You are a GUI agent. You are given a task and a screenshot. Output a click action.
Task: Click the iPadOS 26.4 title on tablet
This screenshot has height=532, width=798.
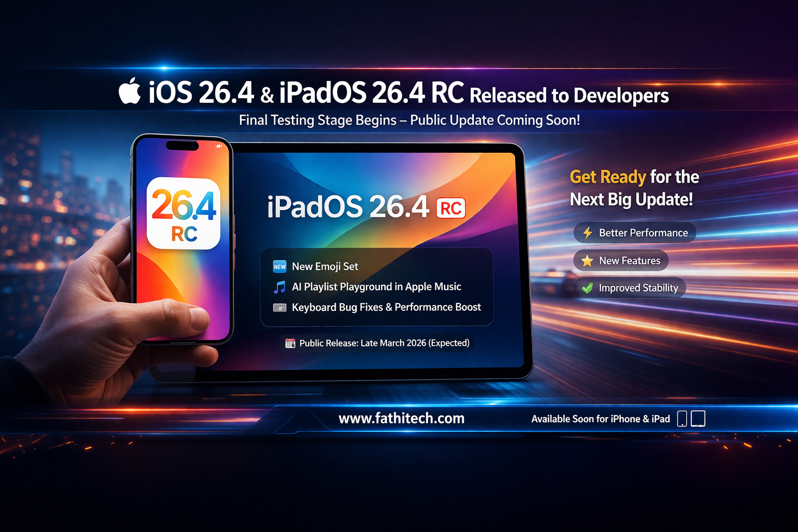(348, 207)
